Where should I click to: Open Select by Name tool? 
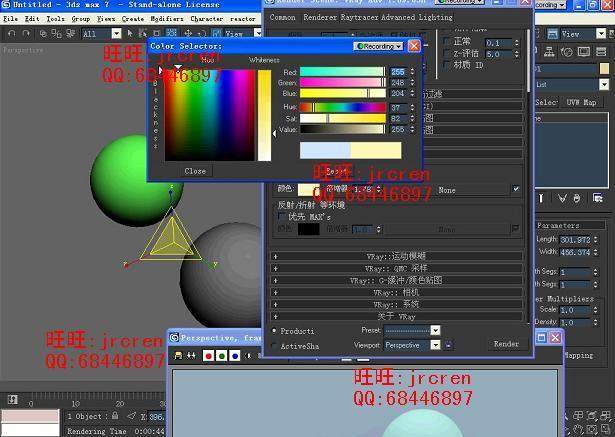point(143,34)
